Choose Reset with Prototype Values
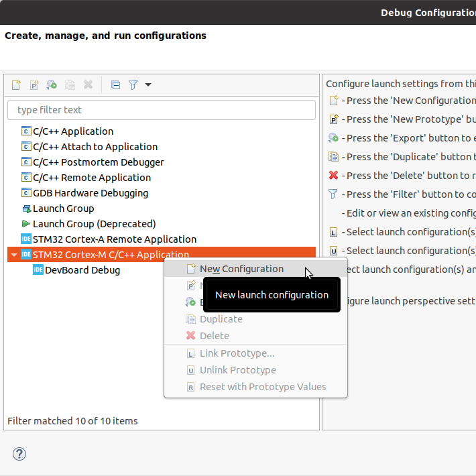476x476 pixels. 255,387
